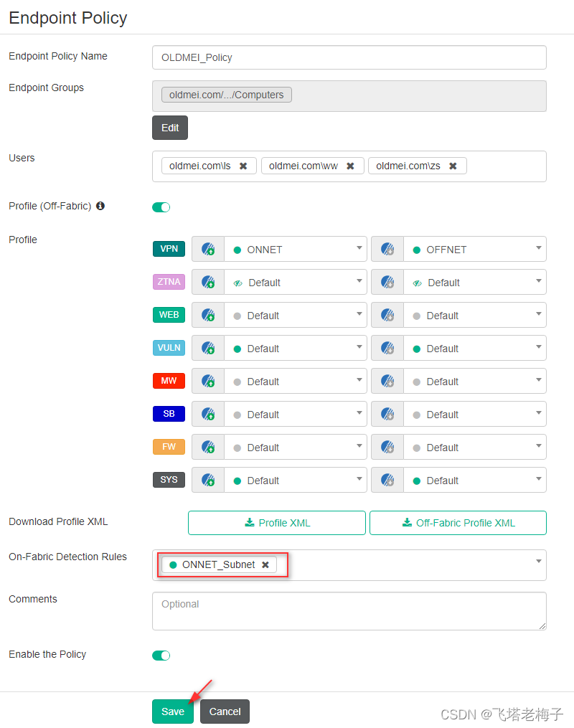The width and height of the screenshot is (574, 728).
Task: Click the FW profile badge
Action: point(169,447)
